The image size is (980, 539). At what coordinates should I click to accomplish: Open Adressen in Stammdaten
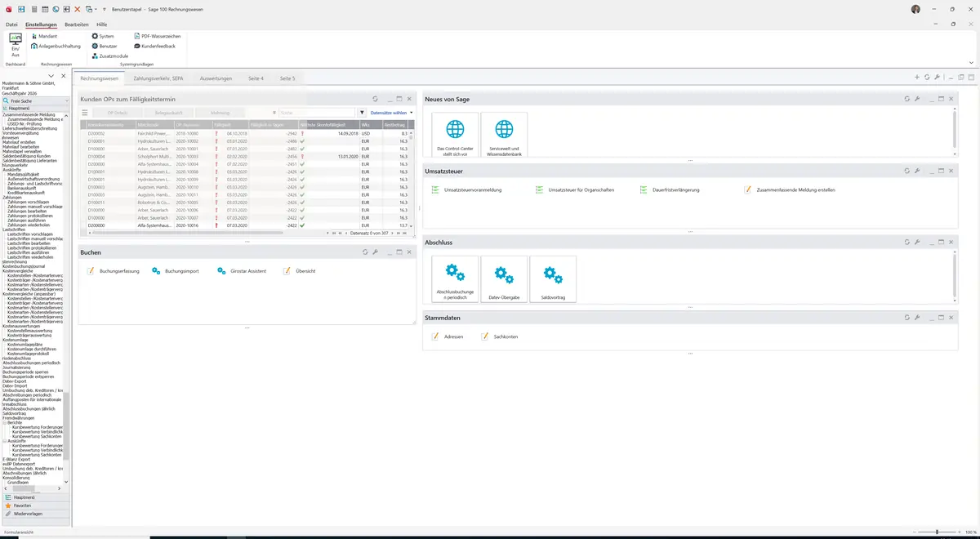click(448, 336)
